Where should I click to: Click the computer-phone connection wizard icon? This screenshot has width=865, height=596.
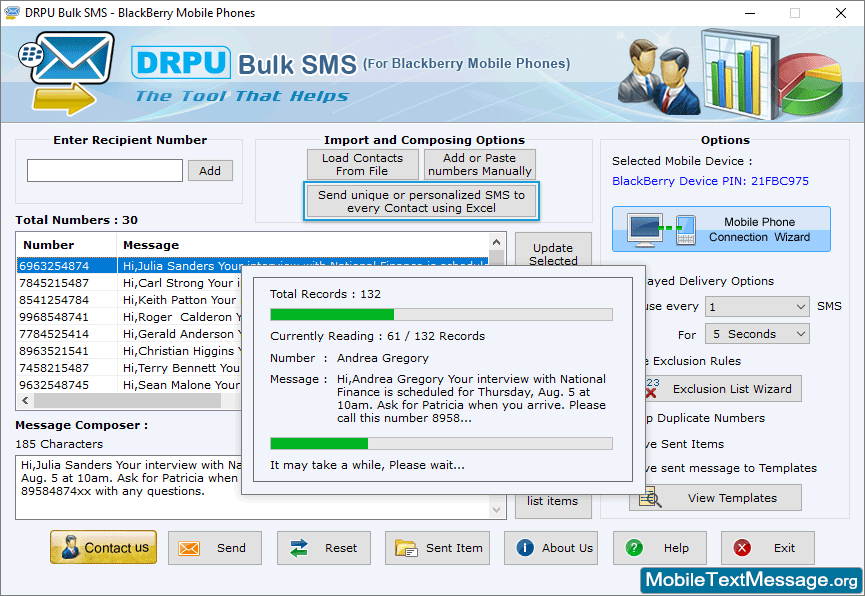pos(662,229)
